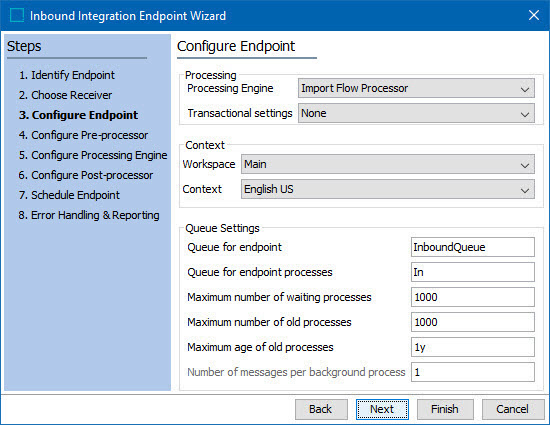This screenshot has height=425, width=550.
Task: Jump to step 4 Configure Pre-processor
Action: [x=83, y=135]
